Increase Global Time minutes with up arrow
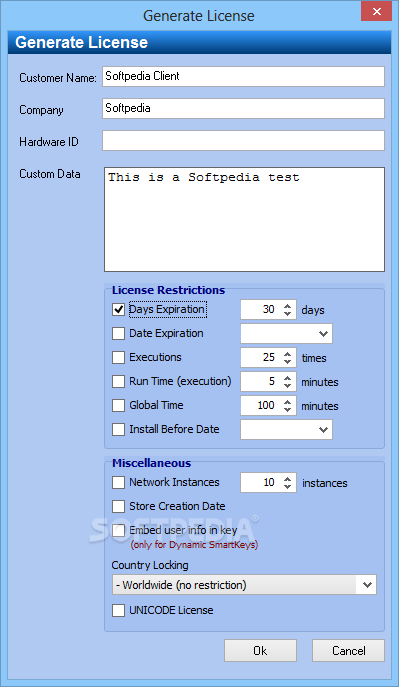This screenshot has width=399, height=687. coord(287,401)
